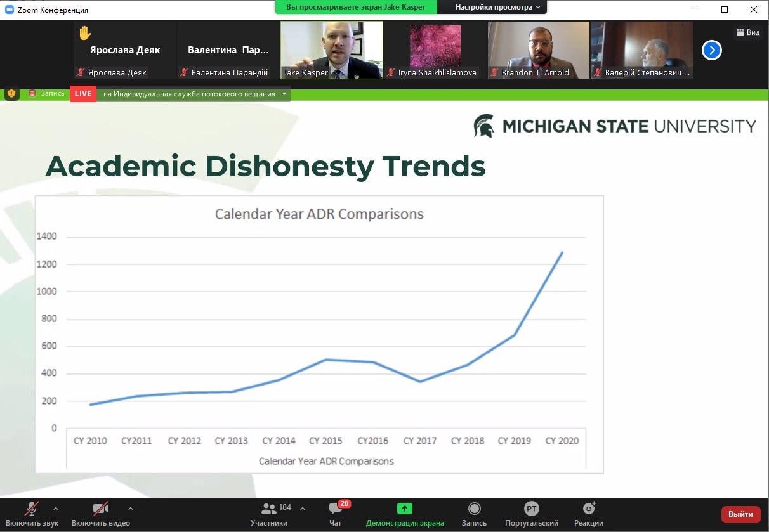Open the Chat panel icon
This screenshot has height=532, width=769.
(x=336, y=509)
